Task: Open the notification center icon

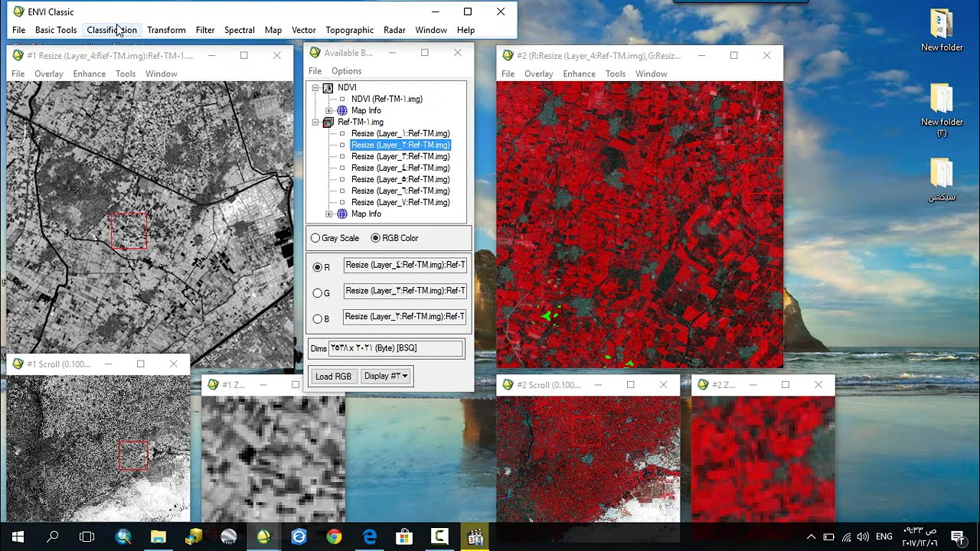Action: [957, 537]
